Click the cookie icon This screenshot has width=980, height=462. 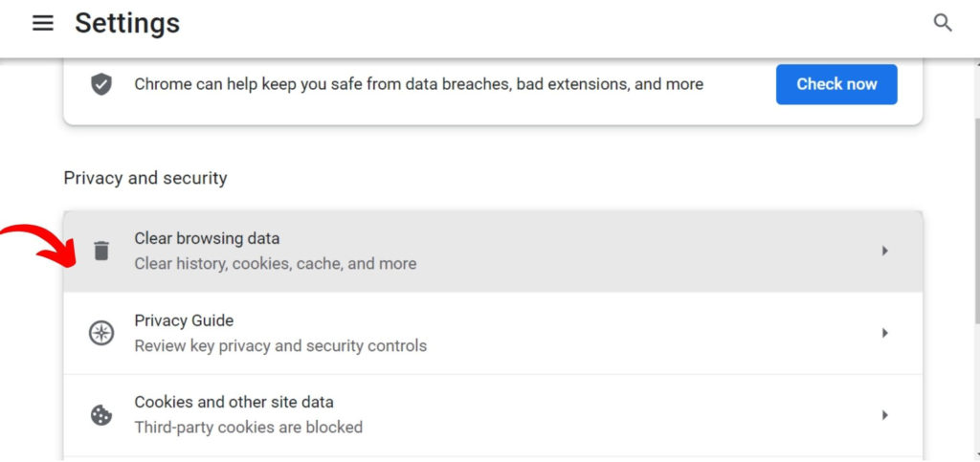coord(101,415)
